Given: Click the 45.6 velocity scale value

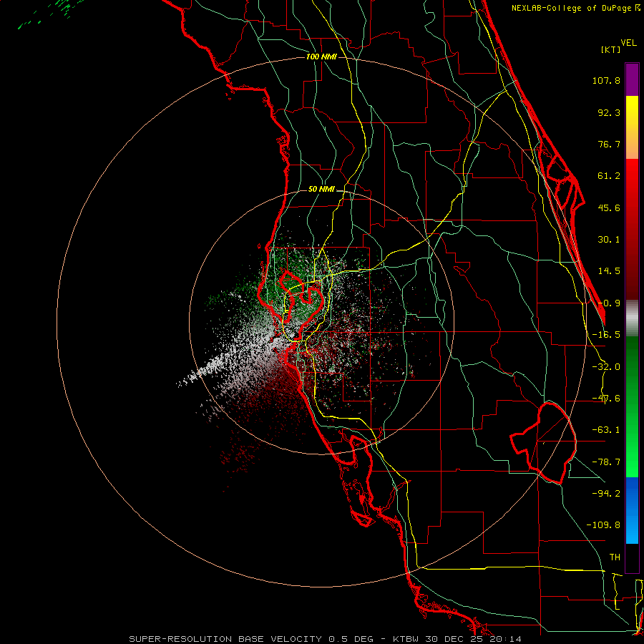Looking at the screenshot, I should click(609, 208).
